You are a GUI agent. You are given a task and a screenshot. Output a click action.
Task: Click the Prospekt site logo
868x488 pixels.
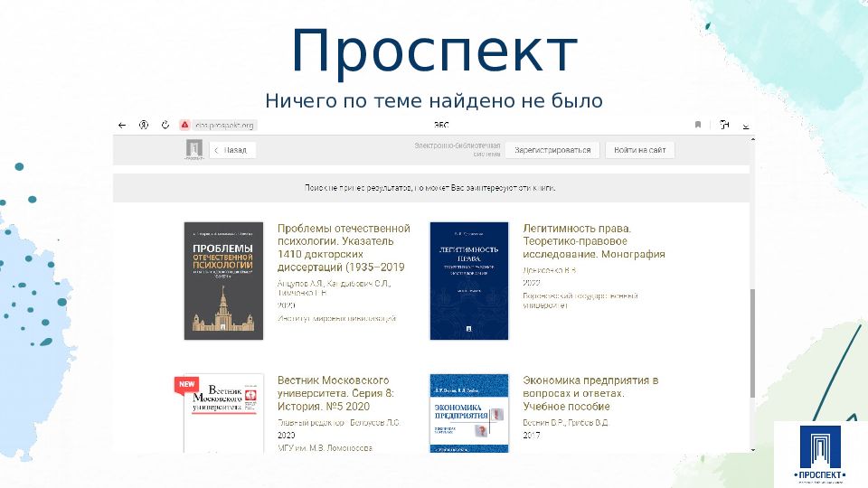(x=194, y=150)
